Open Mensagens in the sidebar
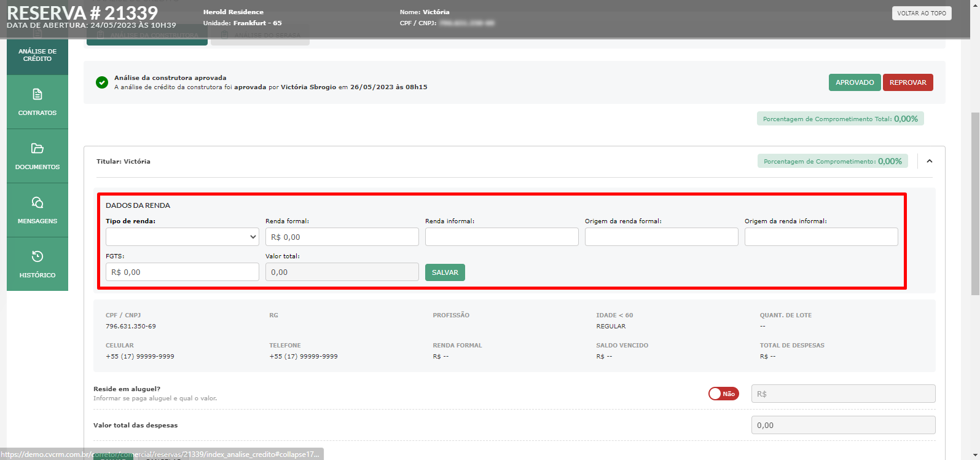Image resolution: width=980 pixels, height=460 pixels. 37,210
